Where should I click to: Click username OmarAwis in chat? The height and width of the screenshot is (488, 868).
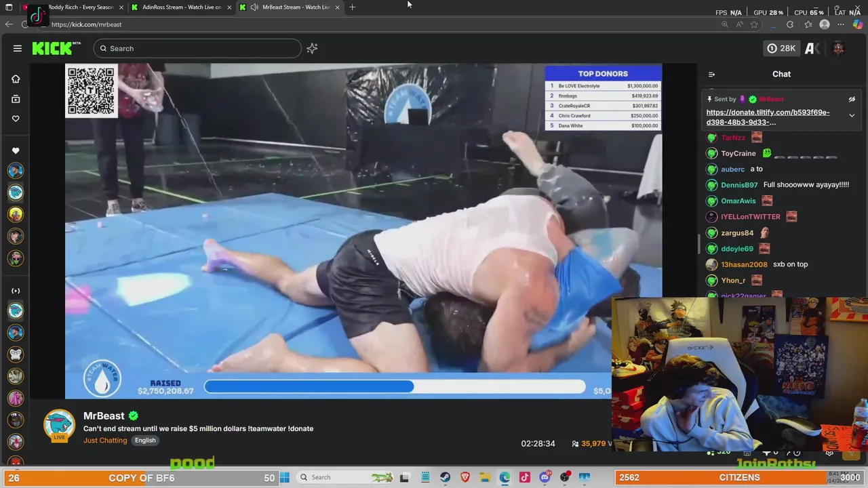coord(738,201)
